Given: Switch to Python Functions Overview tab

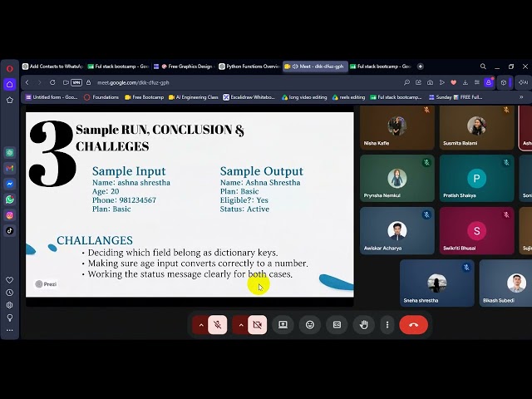Looking at the screenshot, I should (x=249, y=66).
